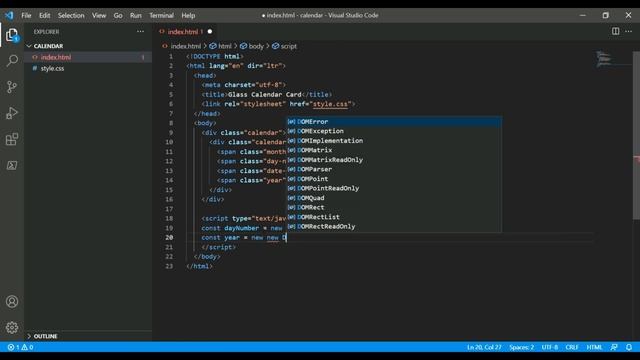Open the Run menu

tap(136, 16)
